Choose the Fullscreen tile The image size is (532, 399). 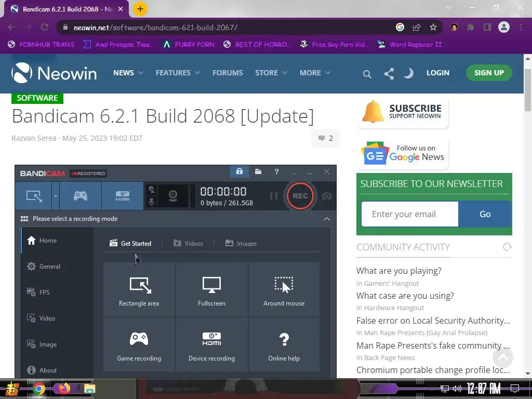coord(212,289)
